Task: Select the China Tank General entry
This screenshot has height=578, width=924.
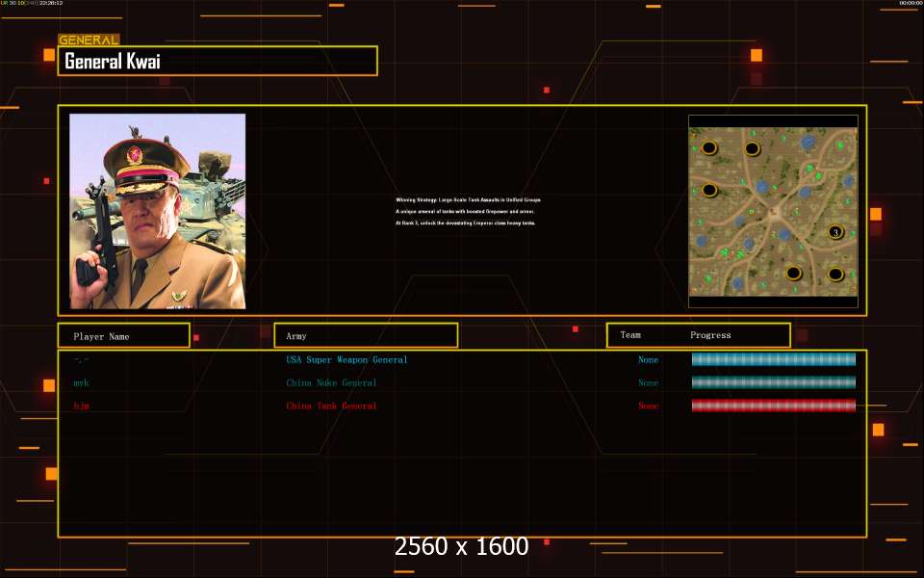Action: click(331, 406)
